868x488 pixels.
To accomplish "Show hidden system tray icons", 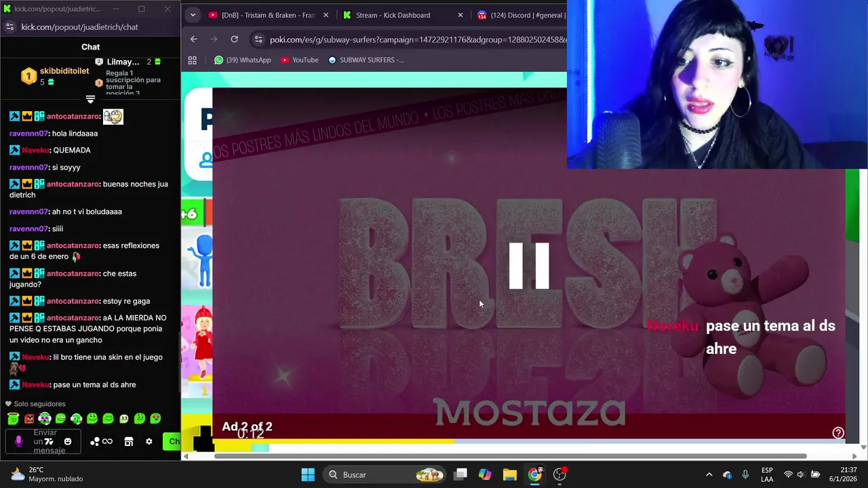I will click(x=709, y=474).
